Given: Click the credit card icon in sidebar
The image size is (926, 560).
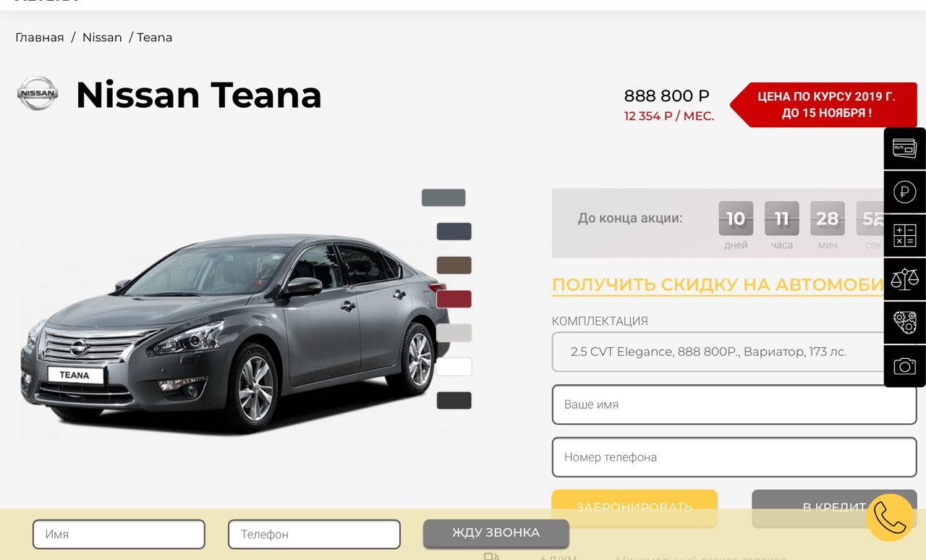Looking at the screenshot, I should click(904, 148).
